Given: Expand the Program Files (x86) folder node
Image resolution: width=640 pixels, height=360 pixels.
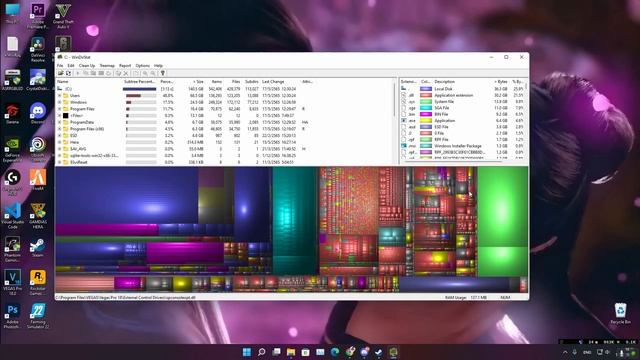Looking at the screenshot, I should pyautogui.click(x=60, y=129).
